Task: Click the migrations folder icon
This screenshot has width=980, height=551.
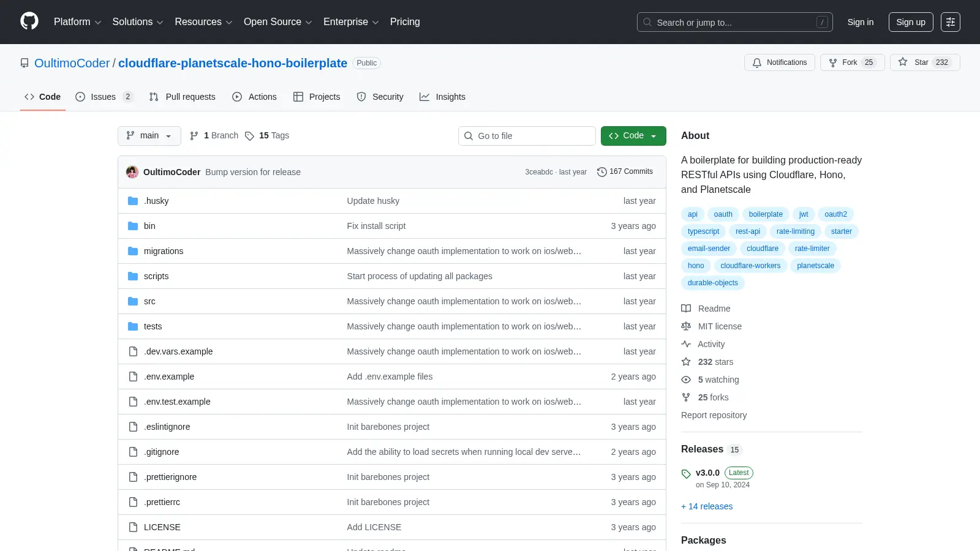Action: coord(133,251)
